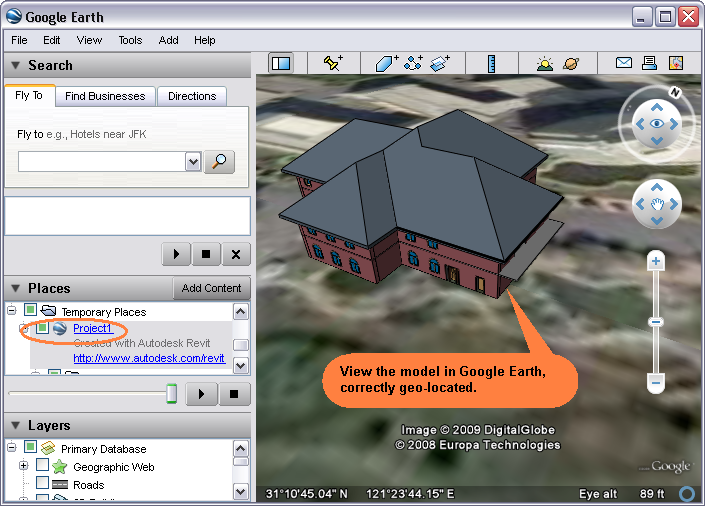Image resolution: width=705 pixels, height=506 pixels.
Task: Toggle the sidebar panel icon
Action: pyautogui.click(x=281, y=63)
